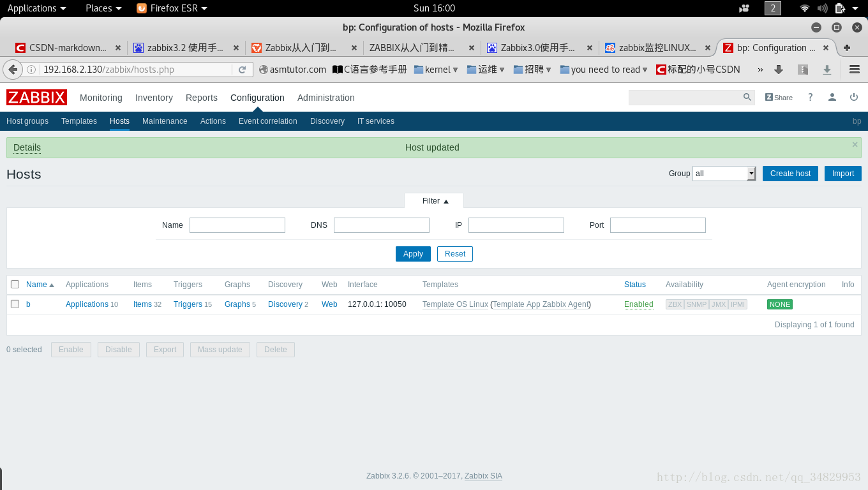Expand the 招聘 bookmarks folder
This screenshot has width=868, height=490.
coord(532,70)
